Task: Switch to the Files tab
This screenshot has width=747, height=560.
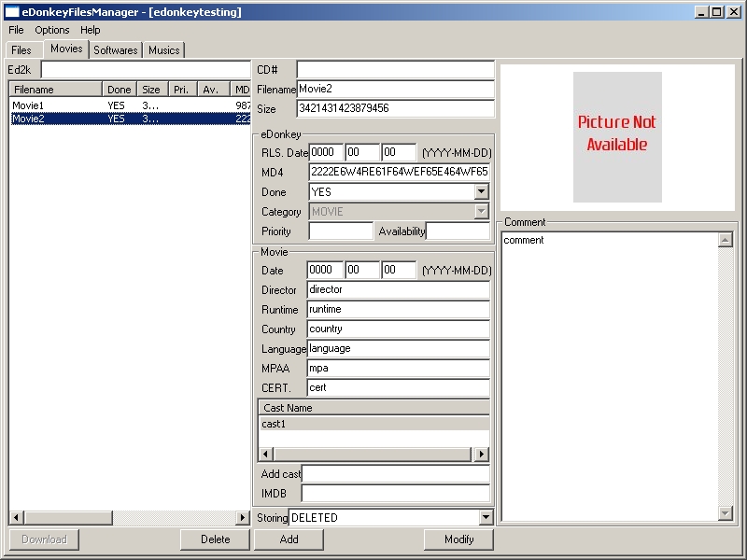Action: (21, 50)
